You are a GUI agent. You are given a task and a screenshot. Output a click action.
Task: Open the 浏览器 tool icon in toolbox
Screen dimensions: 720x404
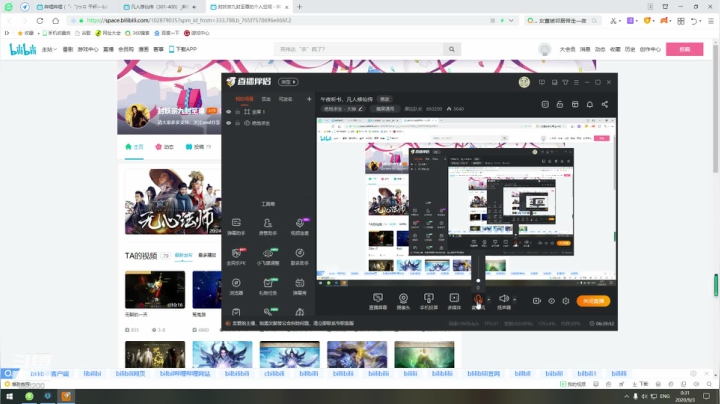(236, 286)
